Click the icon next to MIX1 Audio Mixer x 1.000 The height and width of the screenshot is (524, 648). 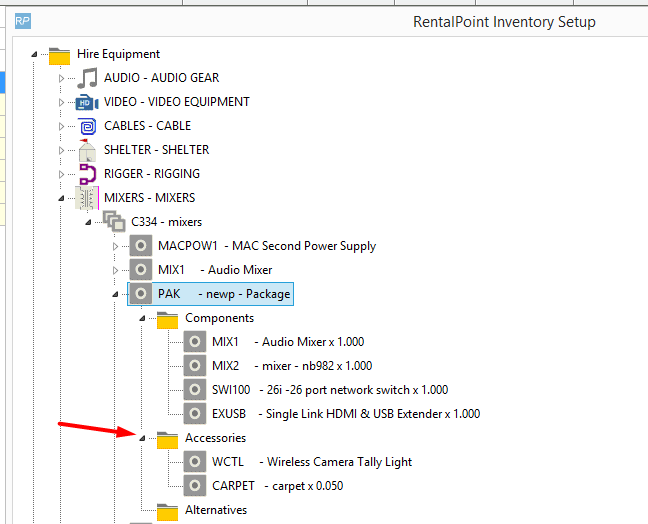(195, 342)
